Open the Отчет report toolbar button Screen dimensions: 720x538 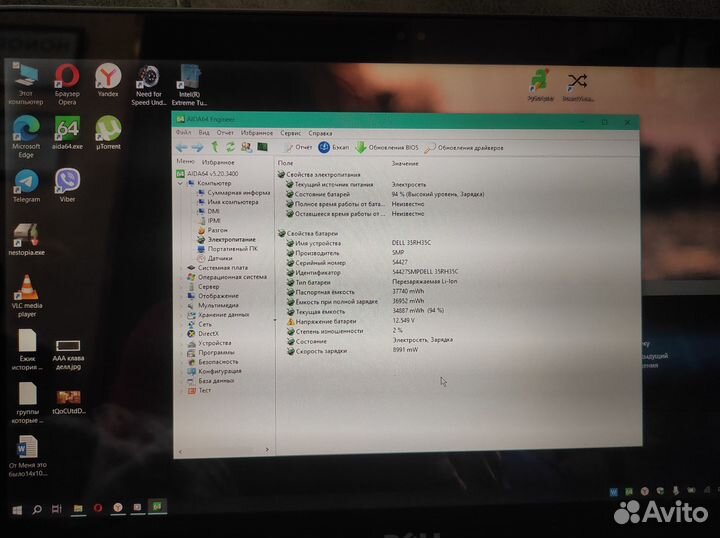pos(298,147)
